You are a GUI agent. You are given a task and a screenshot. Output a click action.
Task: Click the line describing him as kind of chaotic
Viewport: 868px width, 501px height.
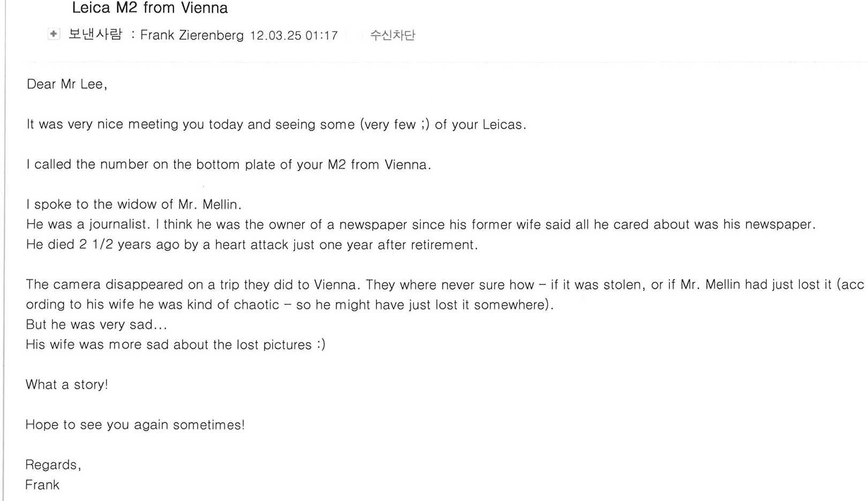click(290, 305)
